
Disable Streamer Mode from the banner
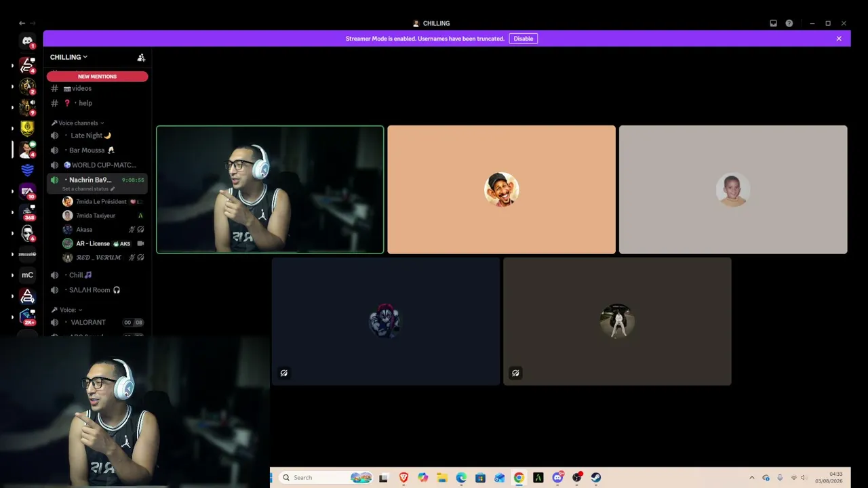(524, 39)
